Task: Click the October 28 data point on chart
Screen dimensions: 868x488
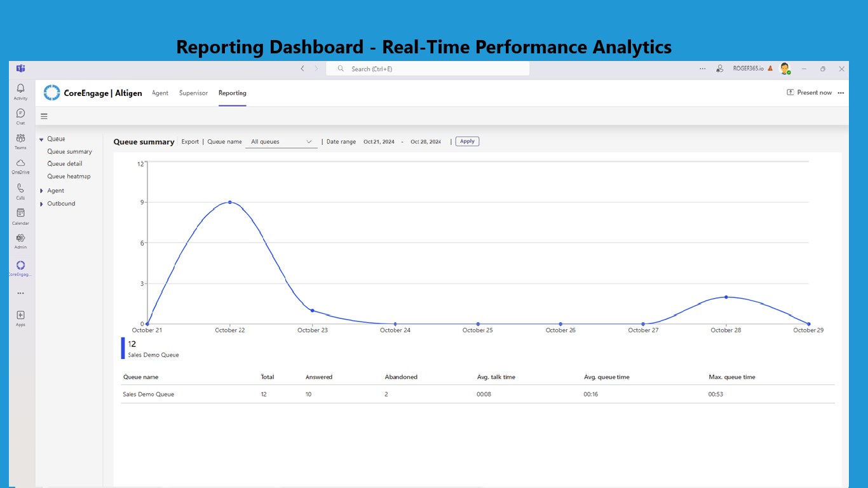Action: click(726, 297)
